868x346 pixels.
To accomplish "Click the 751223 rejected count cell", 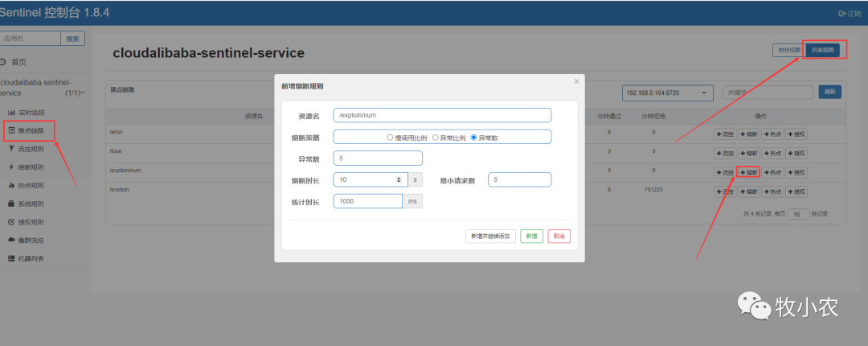I will (653, 190).
